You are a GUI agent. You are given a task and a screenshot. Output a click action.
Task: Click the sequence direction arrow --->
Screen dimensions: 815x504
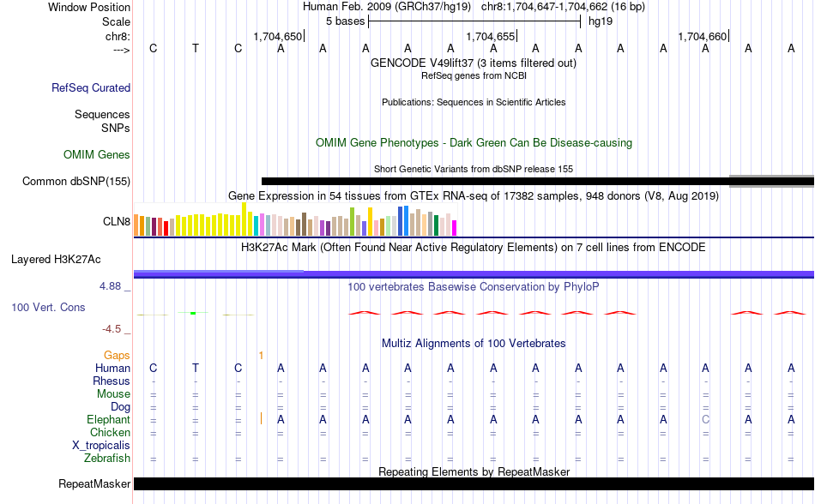[x=121, y=50]
